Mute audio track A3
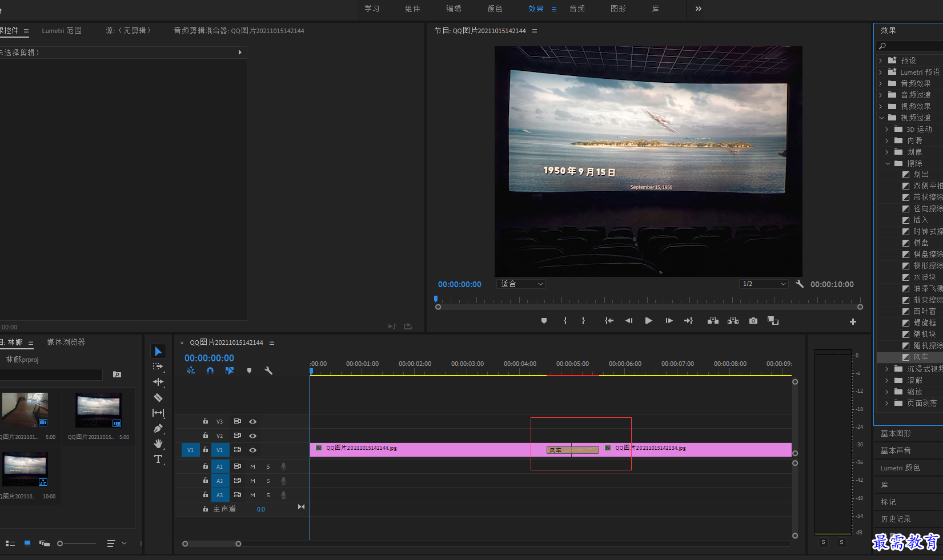This screenshot has width=943, height=560. 252,495
